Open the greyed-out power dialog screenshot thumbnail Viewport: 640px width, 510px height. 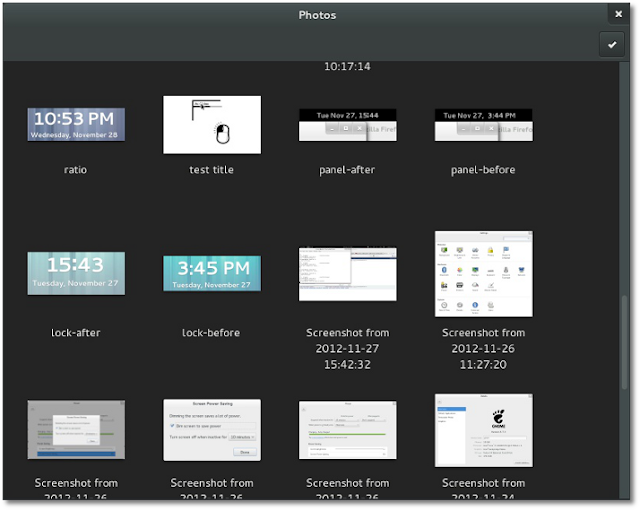pos(76,430)
